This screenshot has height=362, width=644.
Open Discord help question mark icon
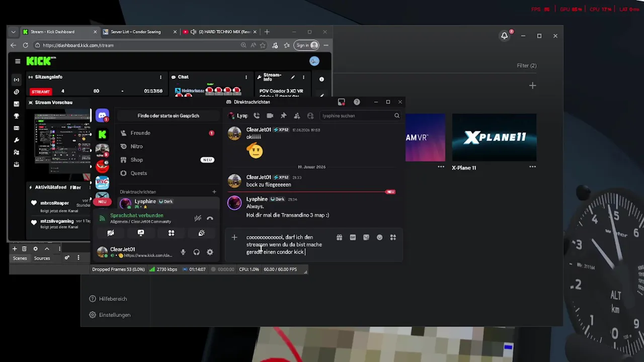pyautogui.click(x=357, y=102)
